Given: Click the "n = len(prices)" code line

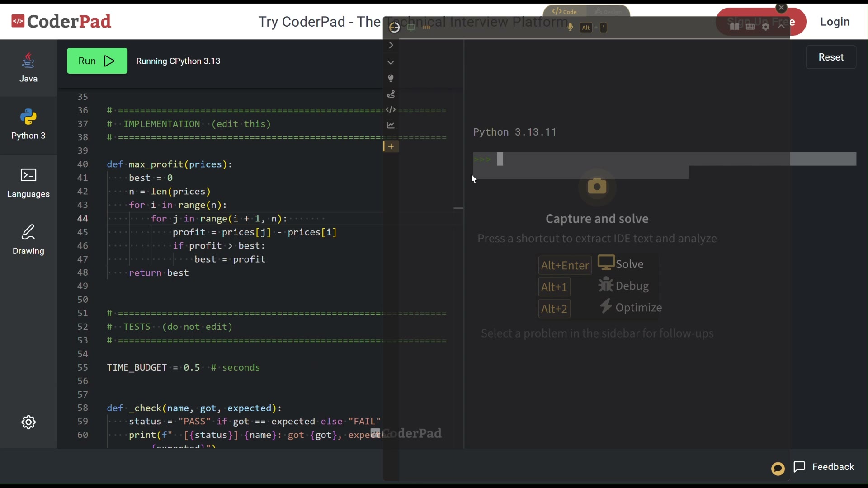Looking at the screenshot, I should [170, 192].
